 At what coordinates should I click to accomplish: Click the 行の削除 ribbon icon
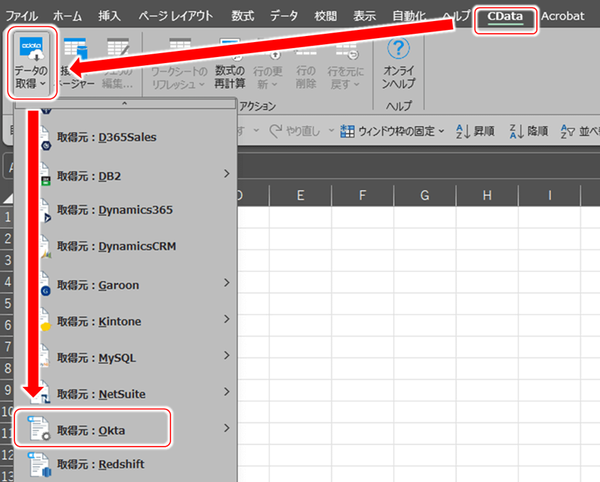[305, 49]
